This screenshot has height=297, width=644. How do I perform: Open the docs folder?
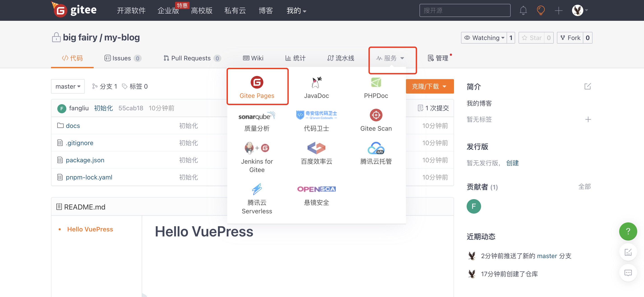point(73,125)
